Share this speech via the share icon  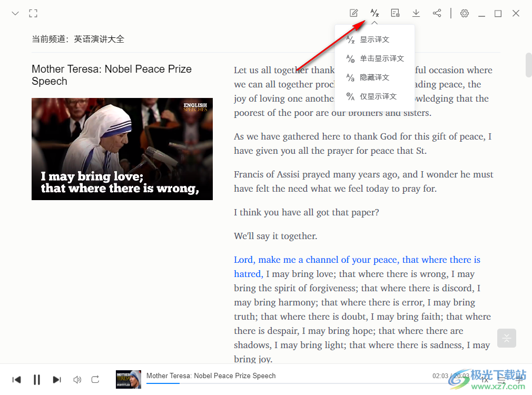coord(437,13)
